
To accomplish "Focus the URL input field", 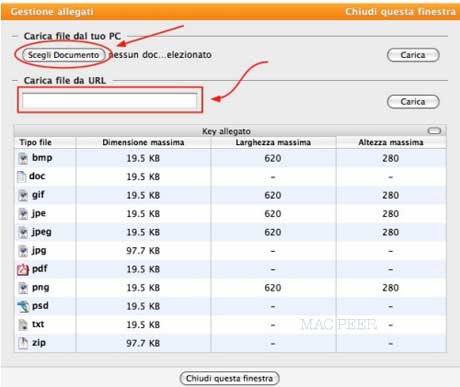I will [110, 101].
